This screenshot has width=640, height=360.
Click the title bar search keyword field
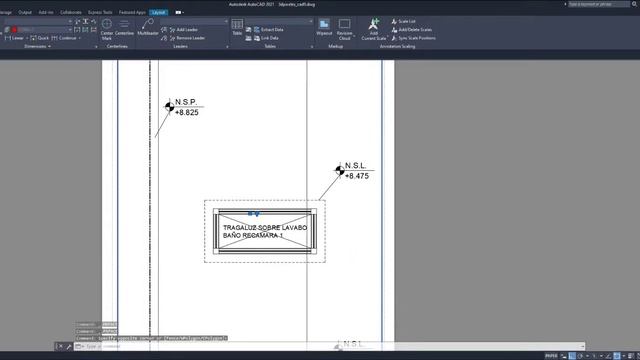click(x=599, y=4)
